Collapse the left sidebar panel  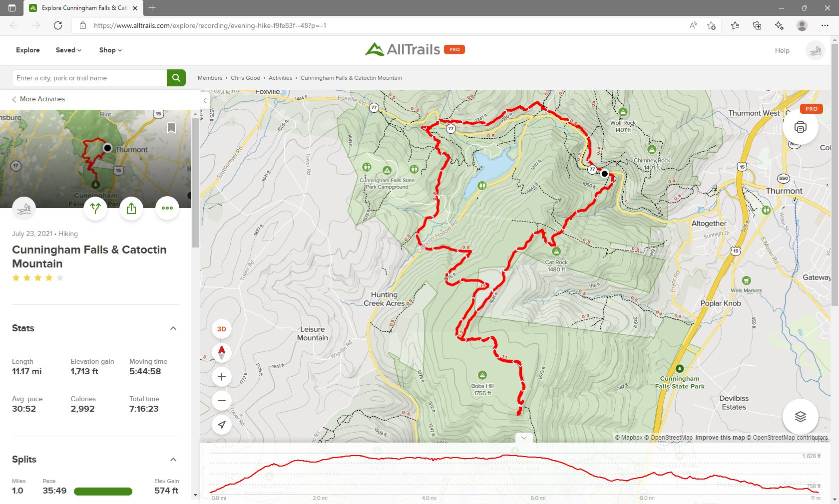pyautogui.click(x=205, y=100)
